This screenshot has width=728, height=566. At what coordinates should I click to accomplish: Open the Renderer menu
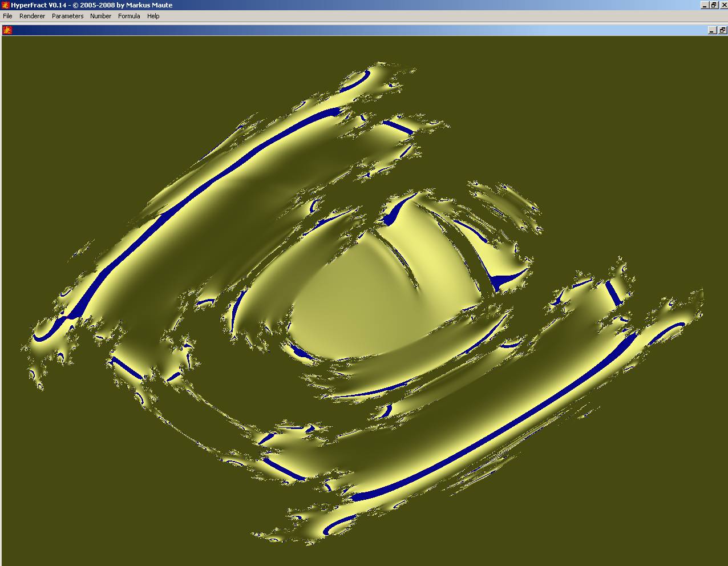[x=32, y=16]
